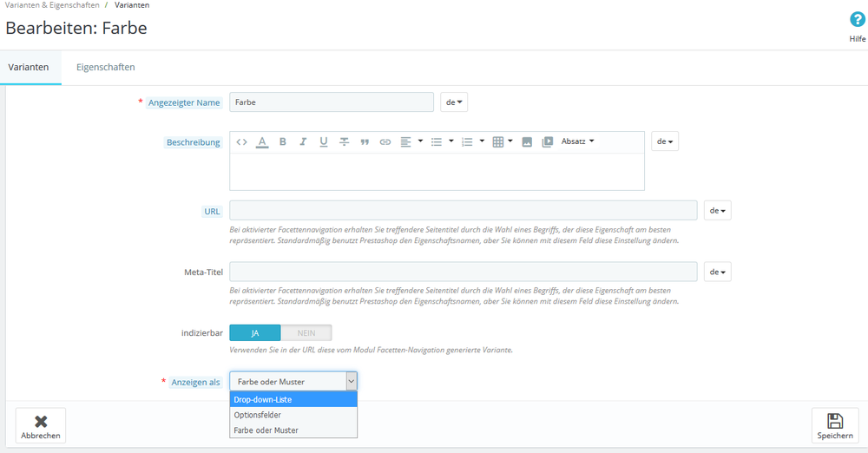This screenshot has height=453, width=868.
Task: Click the Speichern save button
Action: (835, 426)
